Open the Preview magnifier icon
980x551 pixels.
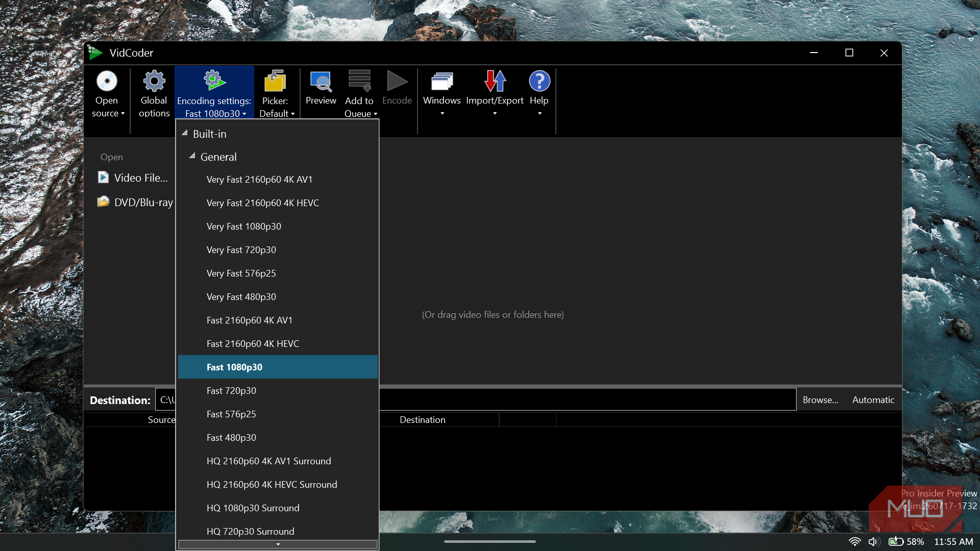coord(321,81)
